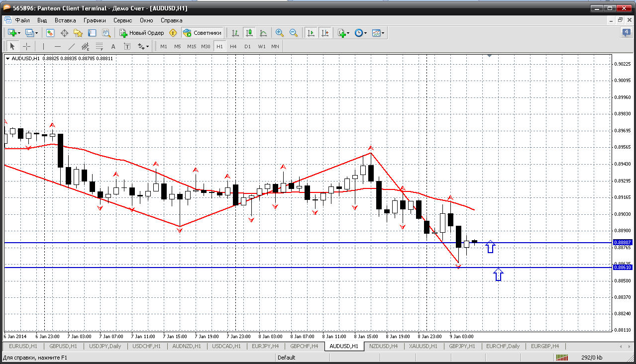Switch chart to line chart icon
Image resolution: width=636 pixels, height=364 pixels.
click(x=263, y=33)
